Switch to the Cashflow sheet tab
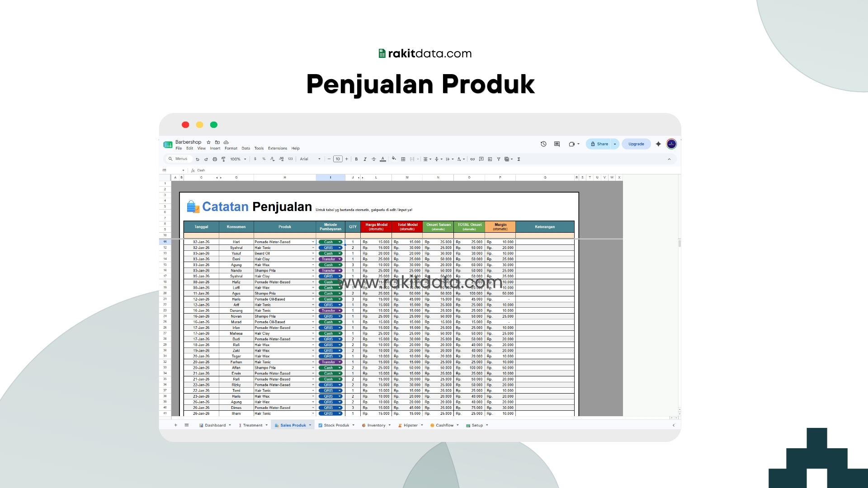868x488 pixels. pos(444,425)
